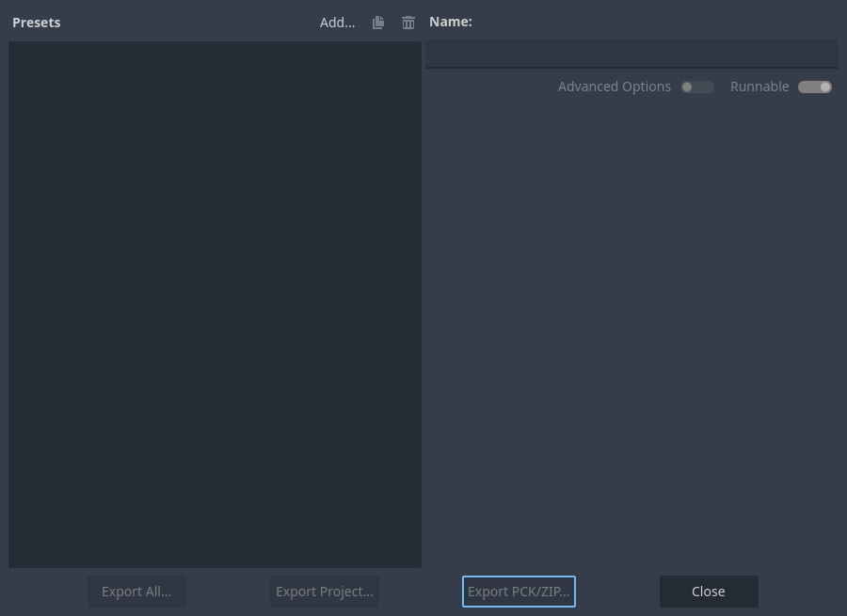Click the Presets panel header
847x616 pixels.
pos(36,22)
